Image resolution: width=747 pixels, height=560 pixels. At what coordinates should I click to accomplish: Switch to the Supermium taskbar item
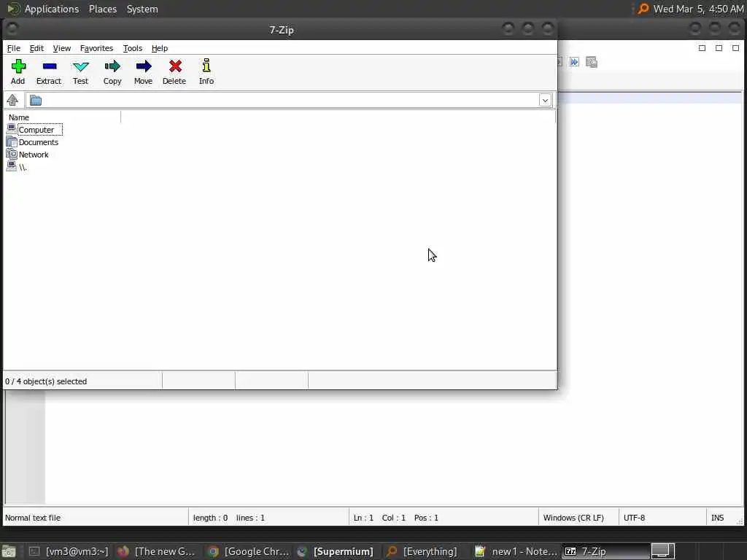click(x=336, y=551)
